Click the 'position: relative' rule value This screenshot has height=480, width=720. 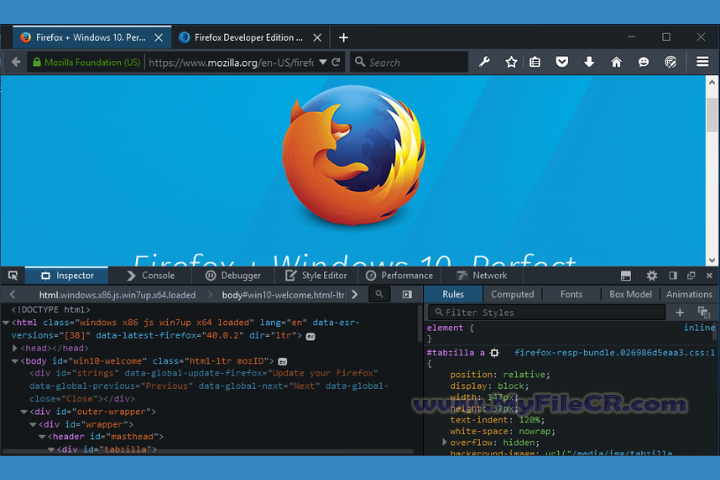(524, 375)
